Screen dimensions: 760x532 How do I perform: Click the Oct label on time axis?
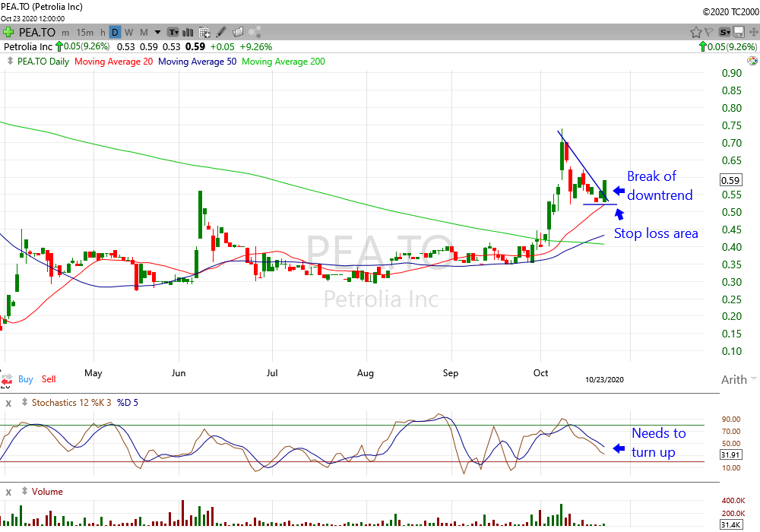tap(540, 373)
